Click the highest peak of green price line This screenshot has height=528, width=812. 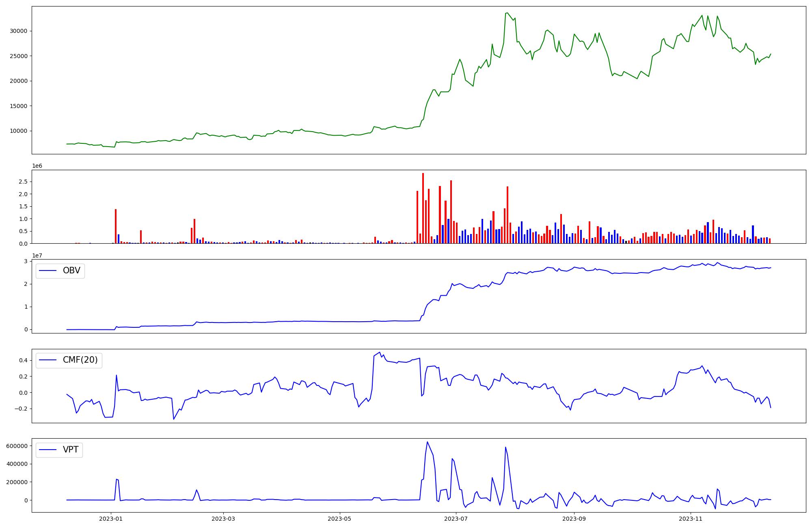pyautogui.click(x=507, y=13)
